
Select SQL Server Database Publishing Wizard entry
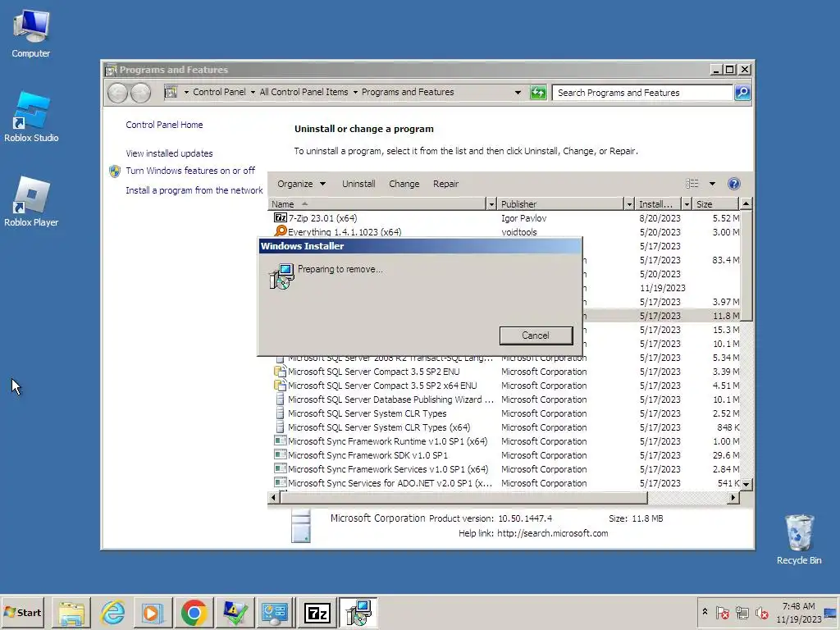[x=504, y=399]
